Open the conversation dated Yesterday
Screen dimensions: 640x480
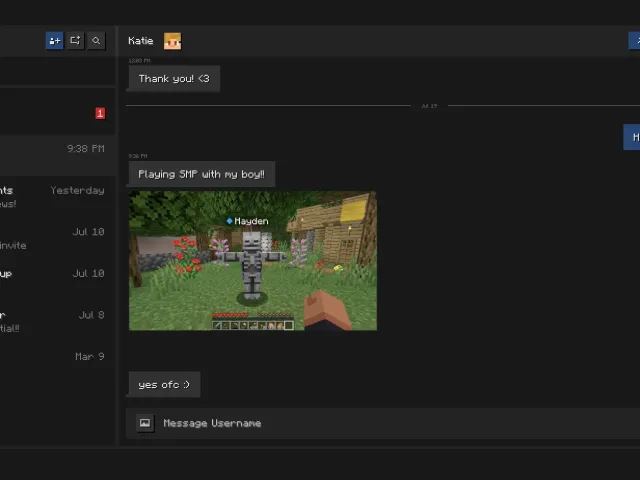[58, 197]
